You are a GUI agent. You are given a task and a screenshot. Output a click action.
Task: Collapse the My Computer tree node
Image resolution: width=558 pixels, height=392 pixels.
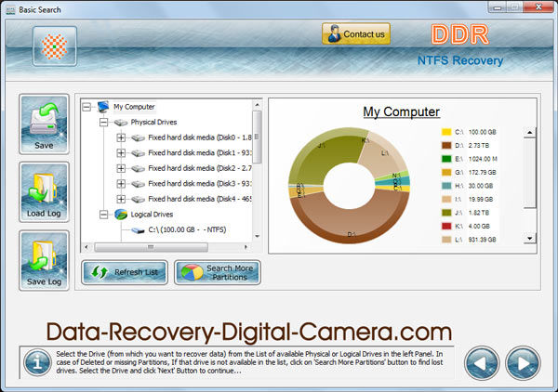coord(86,107)
